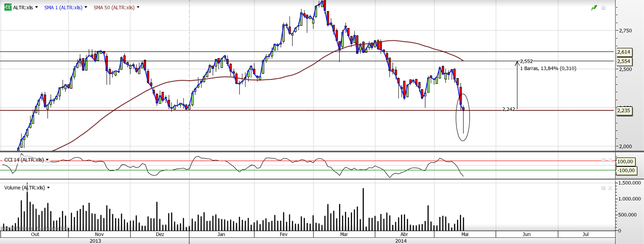Click the CCI -100,00 level label
This screenshot has height=244, width=644.
[x=627, y=170]
